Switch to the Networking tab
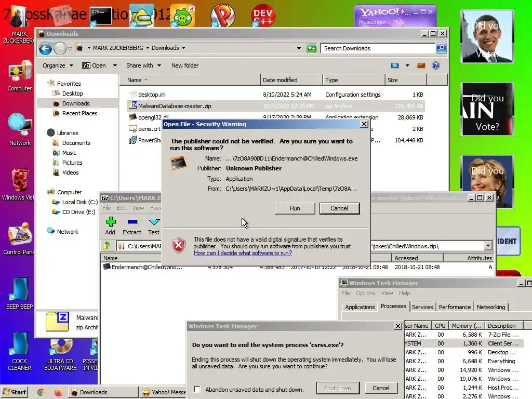 (491, 307)
